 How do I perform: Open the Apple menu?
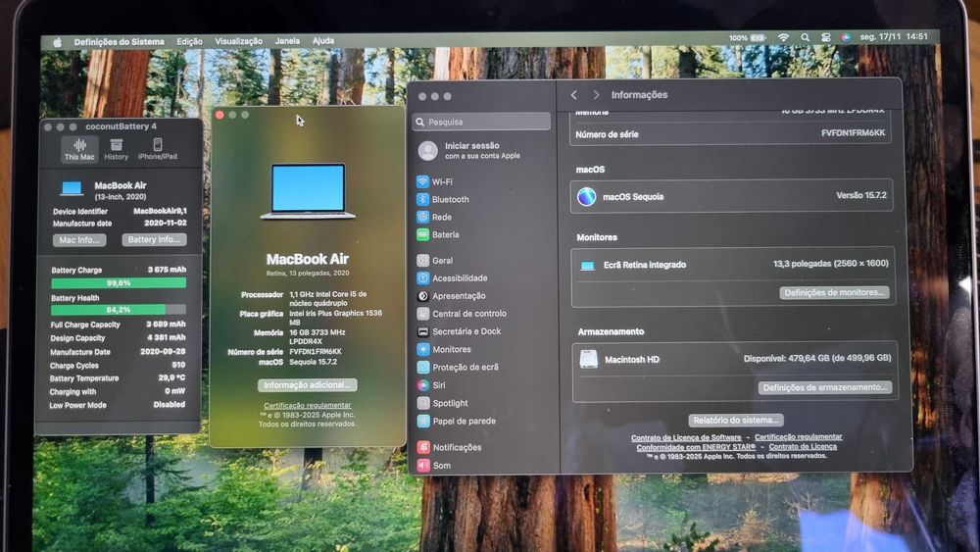(x=58, y=42)
